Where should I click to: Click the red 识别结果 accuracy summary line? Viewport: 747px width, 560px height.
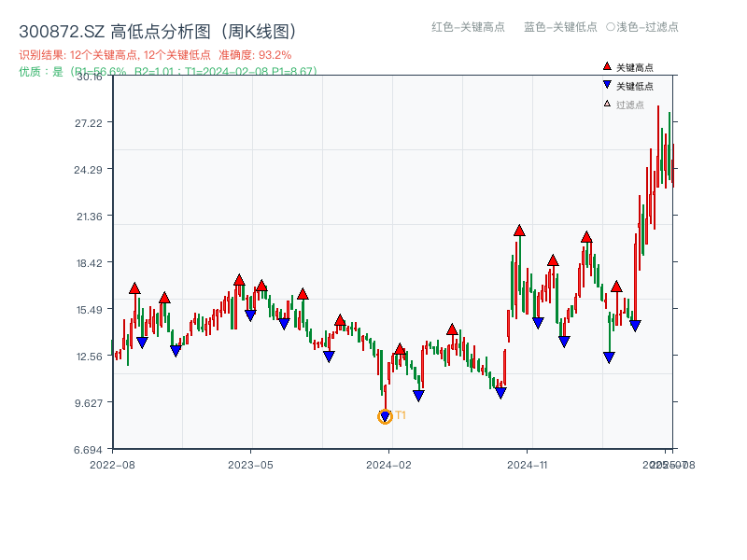[155, 55]
